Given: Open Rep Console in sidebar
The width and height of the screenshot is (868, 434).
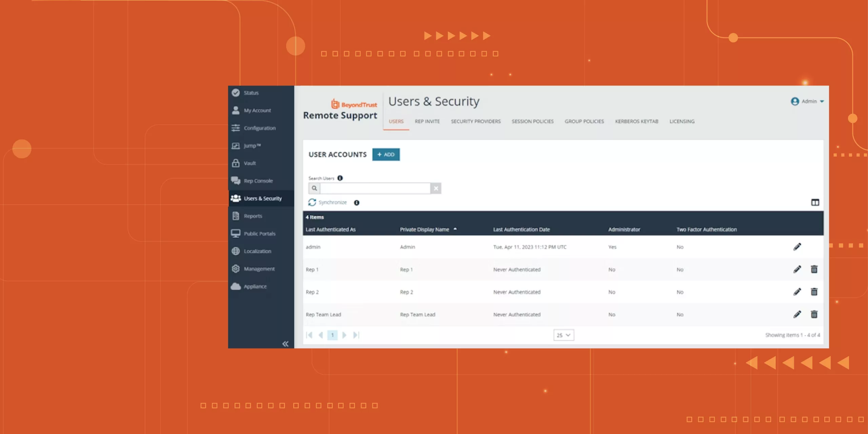Looking at the screenshot, I should [258, 181].
